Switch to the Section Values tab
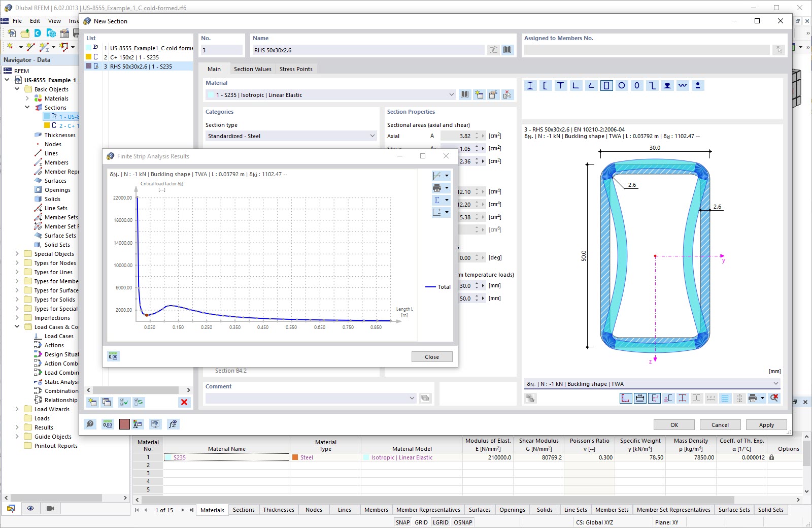 click(x=252, y=69)
